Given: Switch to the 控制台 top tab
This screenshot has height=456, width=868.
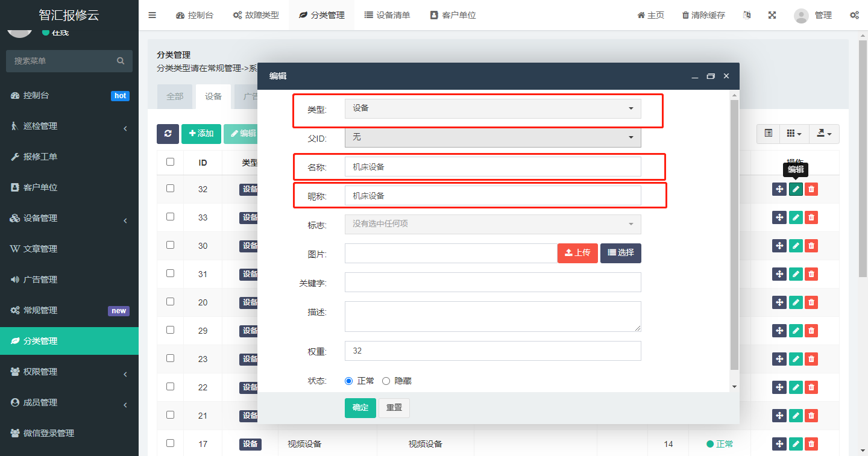Looking at the screenshot, I should 195,15.
